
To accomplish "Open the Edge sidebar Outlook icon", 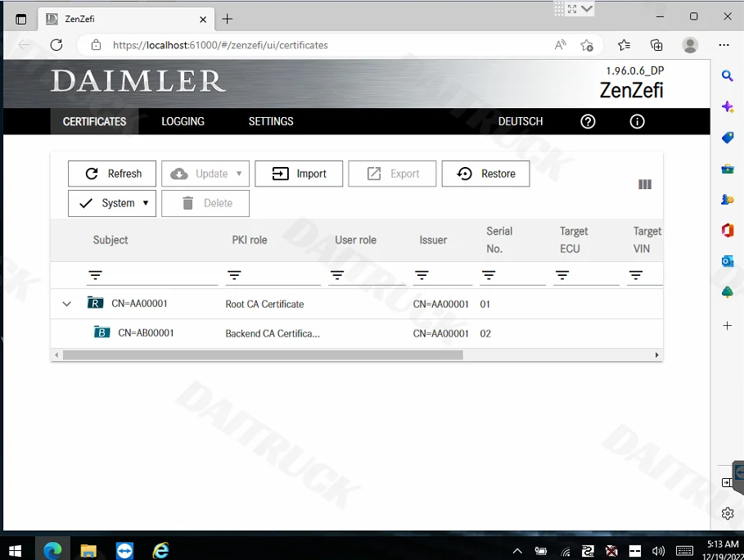I will [x=728, y=261].
